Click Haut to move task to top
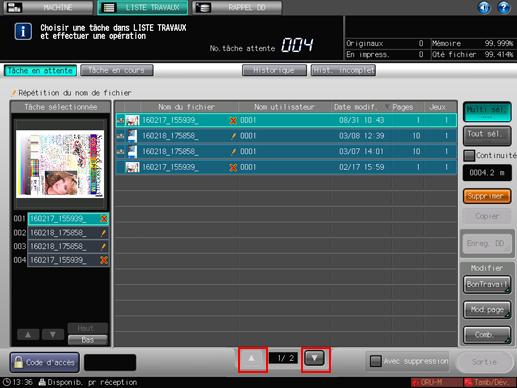Viewport: 517px width, 388px height. coord(88,328)
